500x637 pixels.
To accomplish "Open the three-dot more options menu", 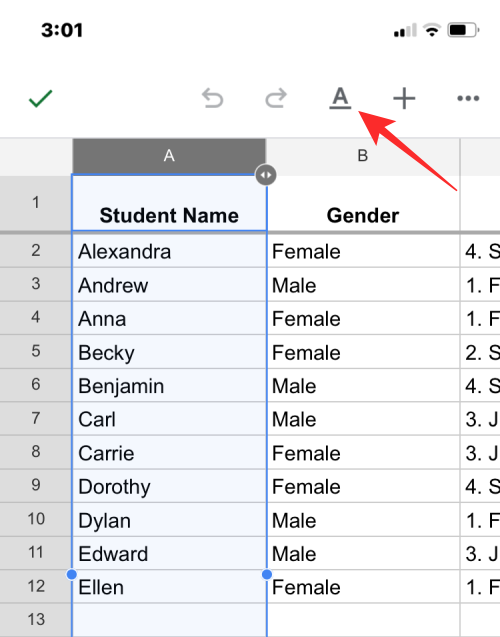I will [468, 98].
